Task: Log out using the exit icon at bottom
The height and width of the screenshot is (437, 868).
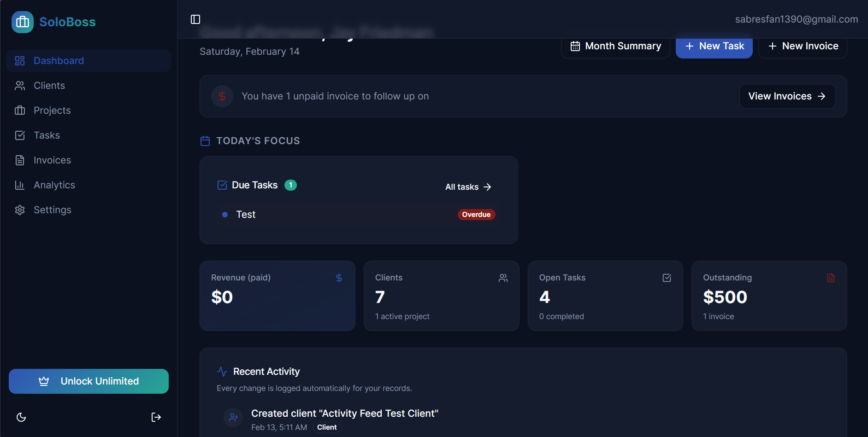Action: pos(156,417)
